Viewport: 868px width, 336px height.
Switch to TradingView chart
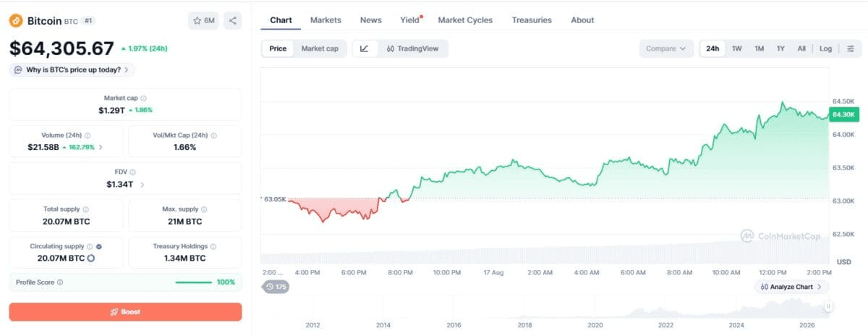412,49
